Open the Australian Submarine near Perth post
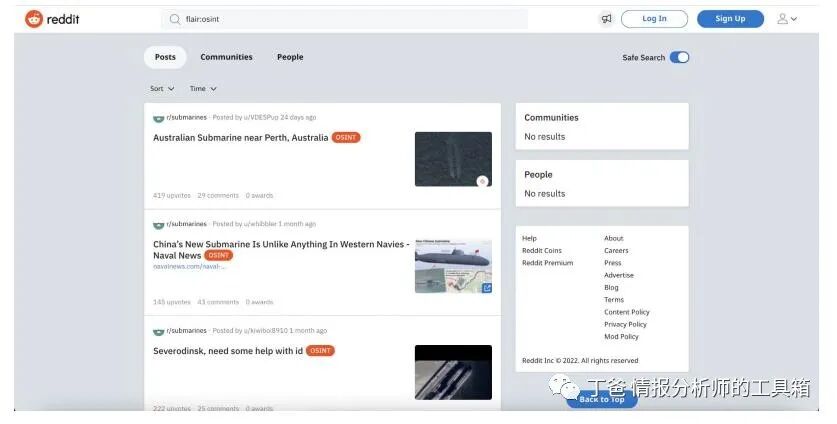 (241, 138)
